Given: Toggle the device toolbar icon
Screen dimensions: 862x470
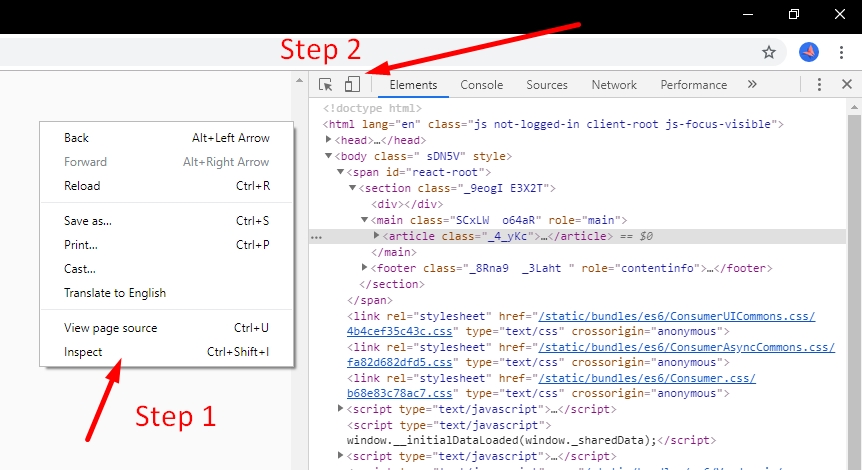Looking at the screenshot, I should [x=352, y=85].
